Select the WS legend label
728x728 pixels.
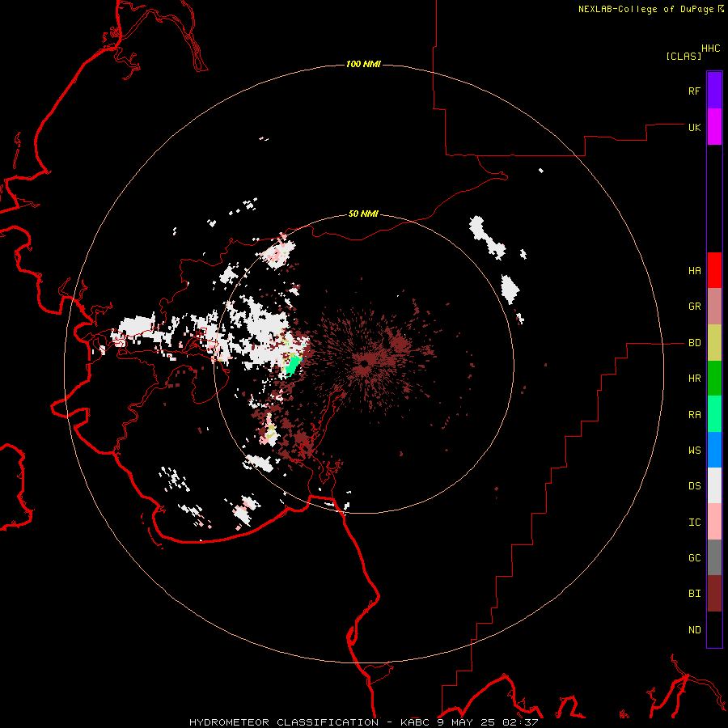point(694,451)
